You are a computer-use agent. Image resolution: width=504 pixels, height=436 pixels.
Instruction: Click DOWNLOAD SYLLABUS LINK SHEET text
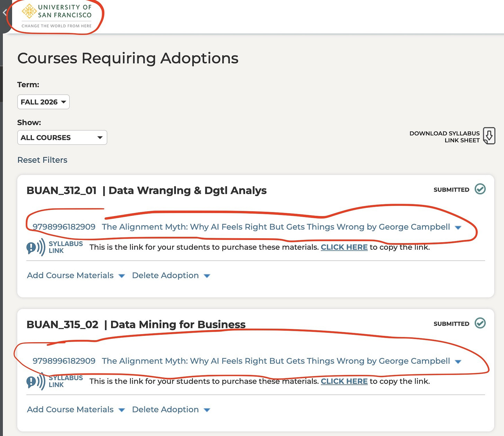click(444, 137)
